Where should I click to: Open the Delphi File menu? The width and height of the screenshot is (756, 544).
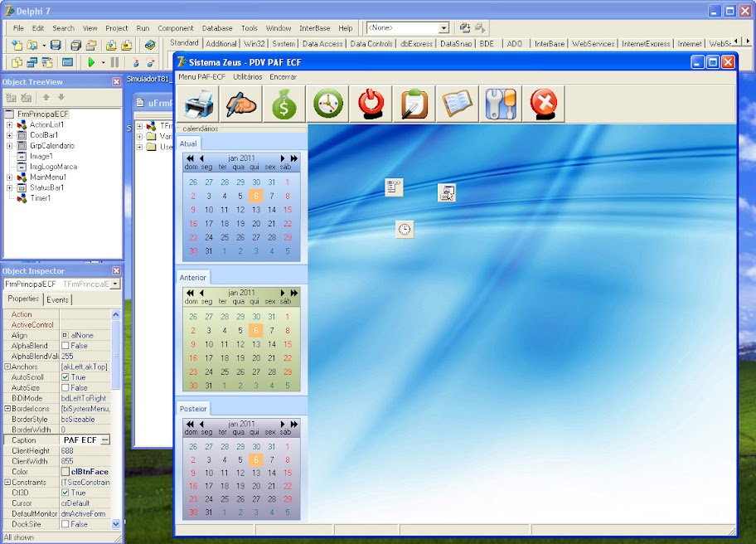coord(18,28)
